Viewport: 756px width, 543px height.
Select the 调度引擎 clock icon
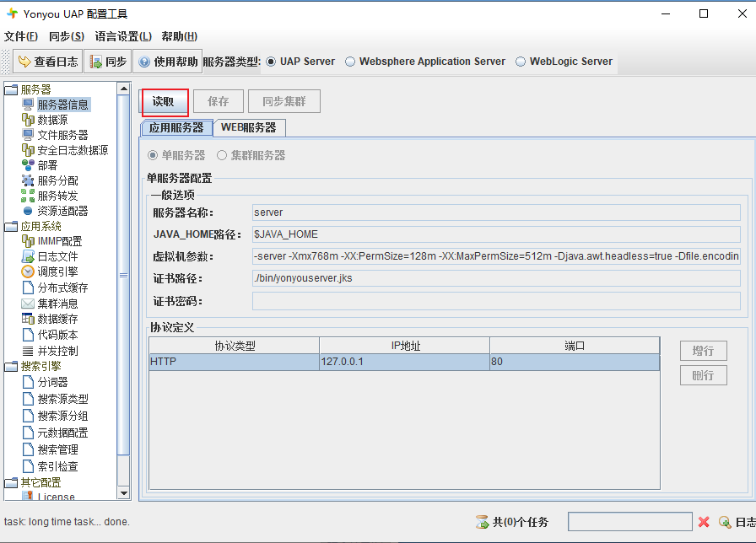click(x=28, y=271)
